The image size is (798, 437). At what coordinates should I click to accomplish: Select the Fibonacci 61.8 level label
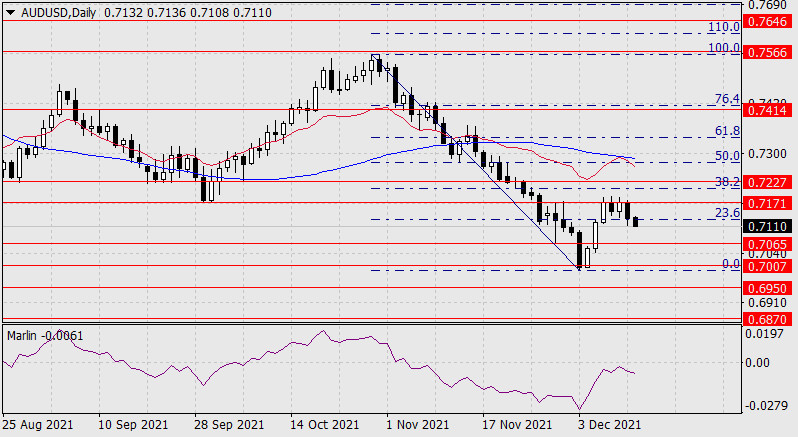(727, 131)
